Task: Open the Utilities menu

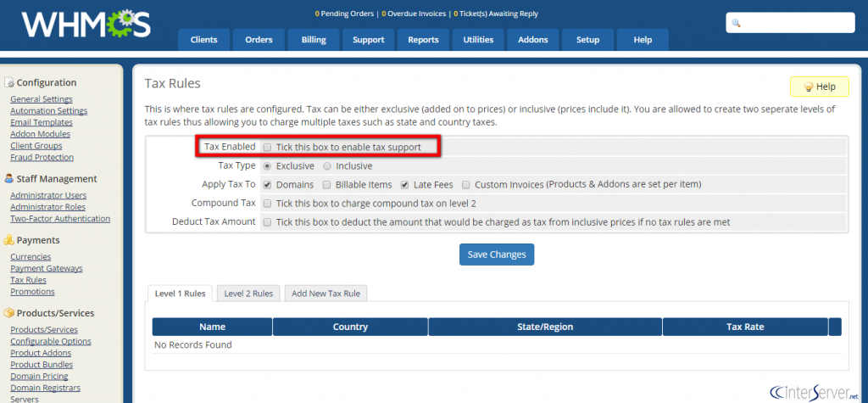Action: click(x=478, y=40)
